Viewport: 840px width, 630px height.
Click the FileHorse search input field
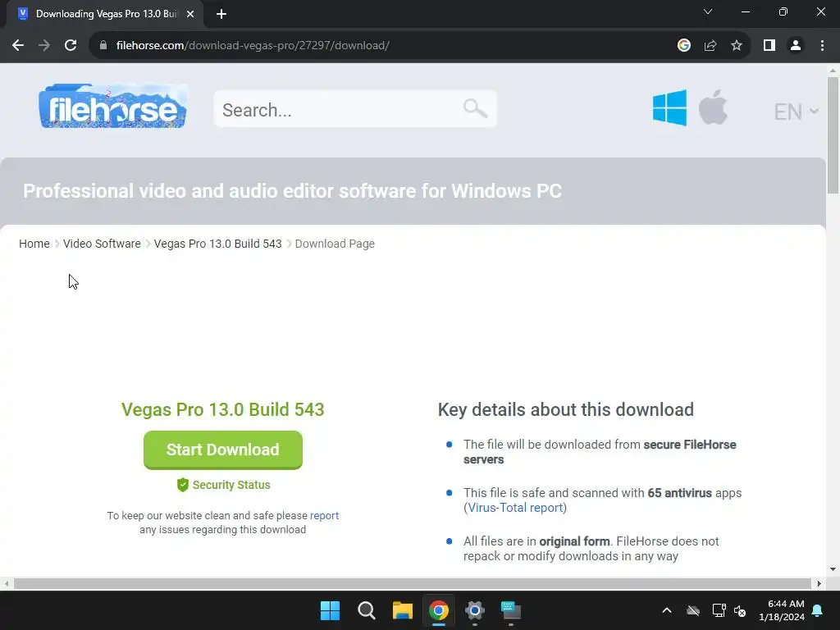click(355, 109)
